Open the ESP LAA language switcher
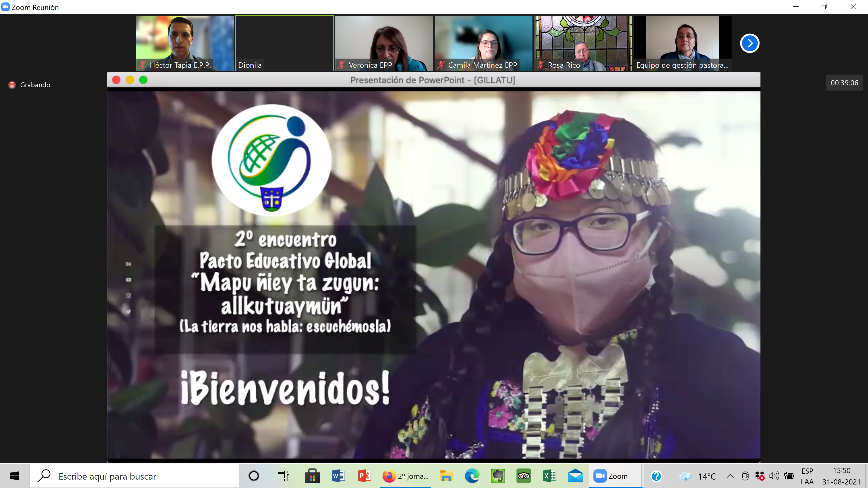Screen dimensions: 868x488 [807, 476]
